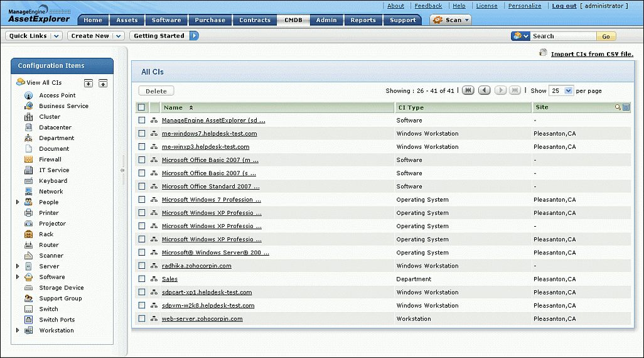644x358 pixels.
Task: Click the Import CSV file icon
Action: click(543, 53)
